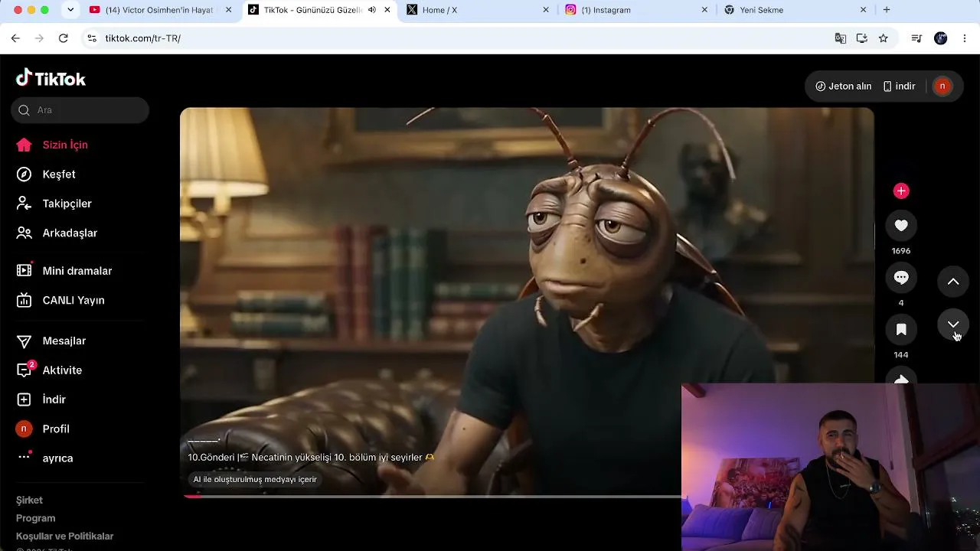Go to the next video with down chevron

(953, 325)
